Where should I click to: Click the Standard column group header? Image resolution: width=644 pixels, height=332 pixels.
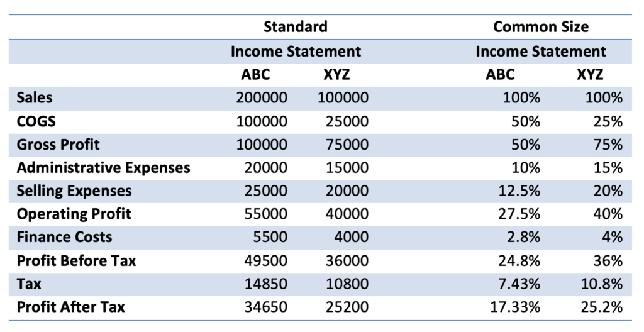click(x=296, y=26)
